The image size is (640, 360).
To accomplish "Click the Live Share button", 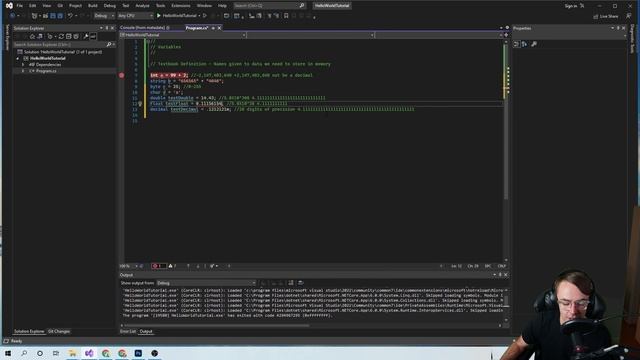I will (x=606, y=16).
